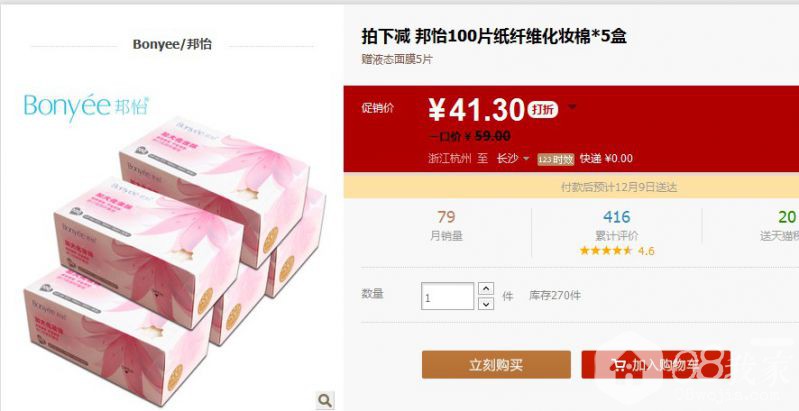Click the Bonyée 邦怡 brand logo

click(87, 105)
